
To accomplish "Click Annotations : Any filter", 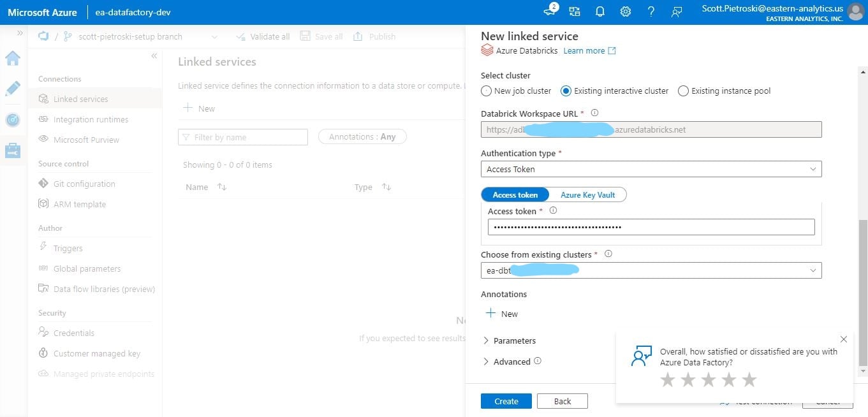I will (362, 136).
